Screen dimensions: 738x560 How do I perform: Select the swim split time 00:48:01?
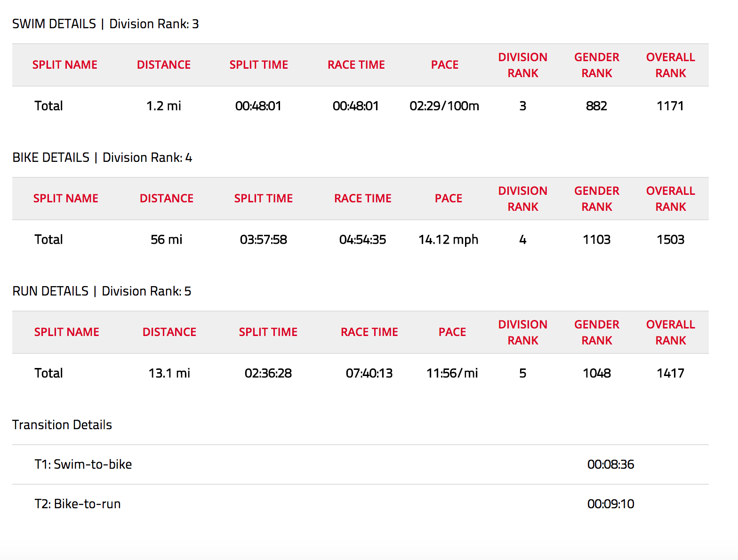point(258,106)
